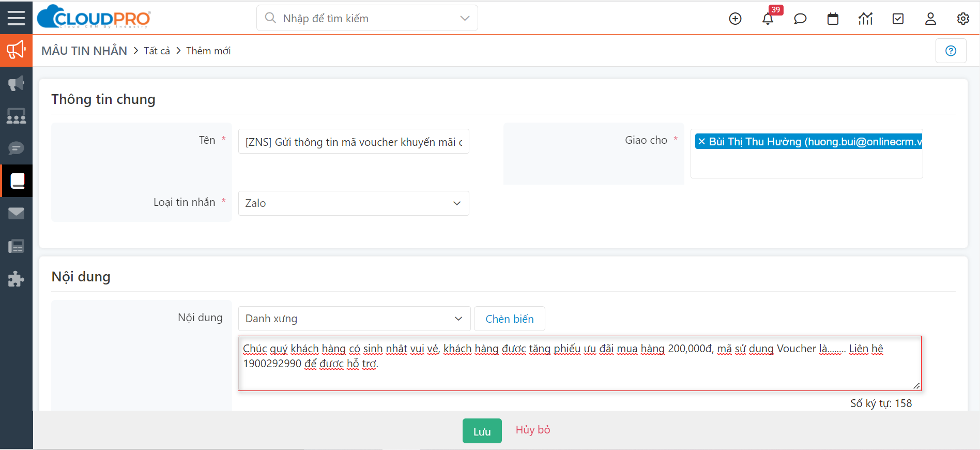
Task: Click the Giao cho assignee field
Action: tap(806, 154)
